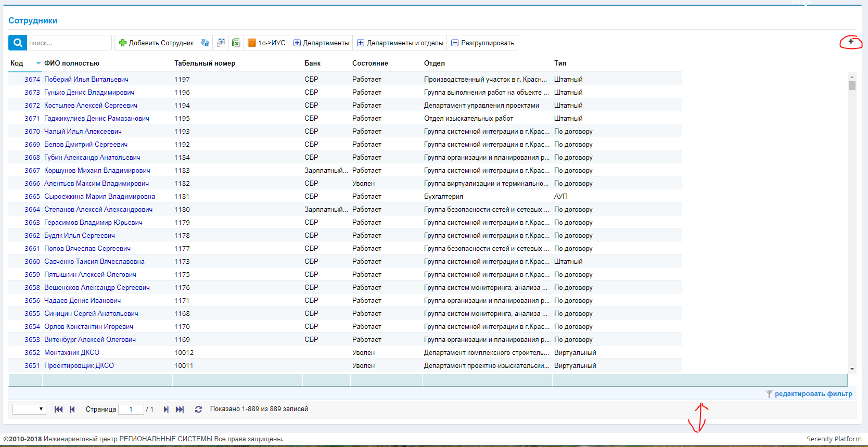This screenshot has height=447, width=868.
Task: Click the scrollbar up arrow
Action: [852, 76]
